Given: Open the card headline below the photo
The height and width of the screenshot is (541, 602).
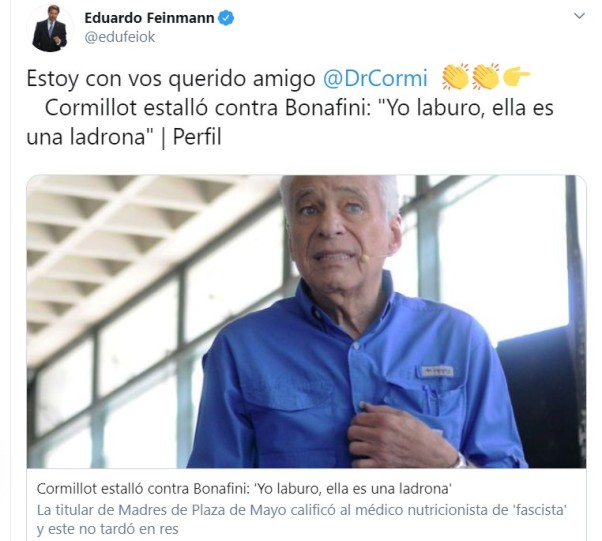Looking at the screenshot, I should [x=244, y=489].
